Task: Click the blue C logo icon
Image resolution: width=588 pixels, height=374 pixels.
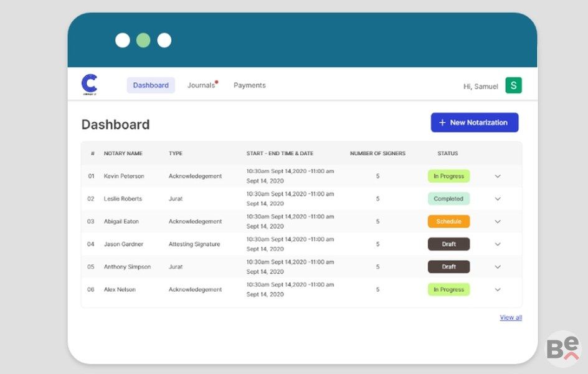Action: coord(89,84)
